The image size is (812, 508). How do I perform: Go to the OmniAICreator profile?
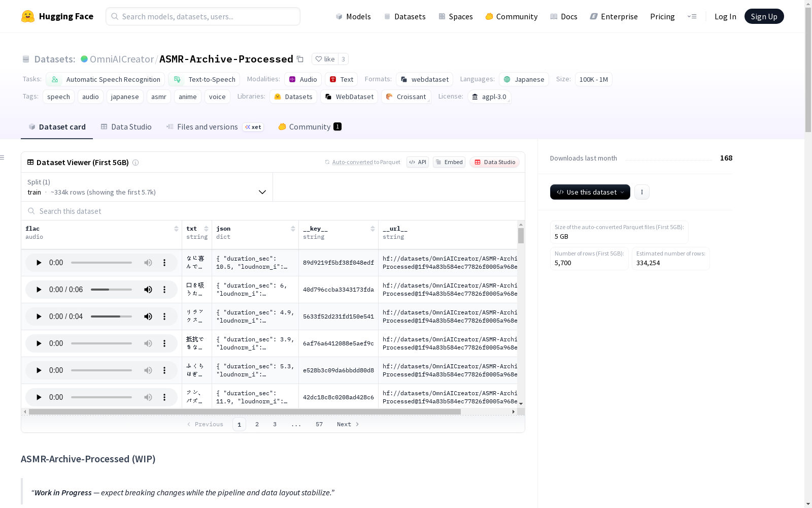coord(122,59)
